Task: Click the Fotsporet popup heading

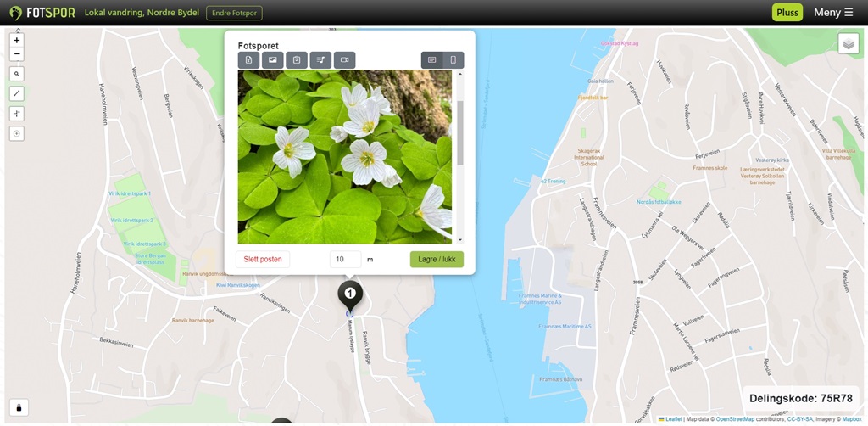Action: click(x=259, y=46)
